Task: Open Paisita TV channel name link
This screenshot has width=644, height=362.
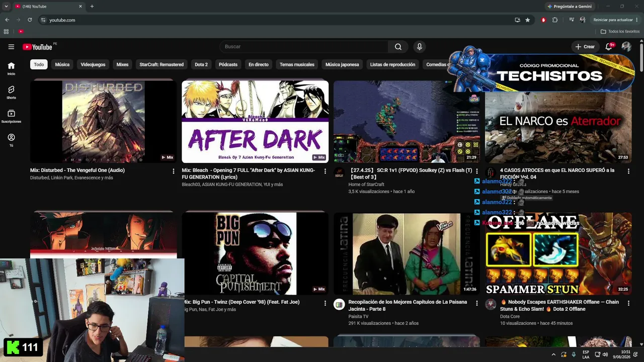Action: (x=358, y=317)
